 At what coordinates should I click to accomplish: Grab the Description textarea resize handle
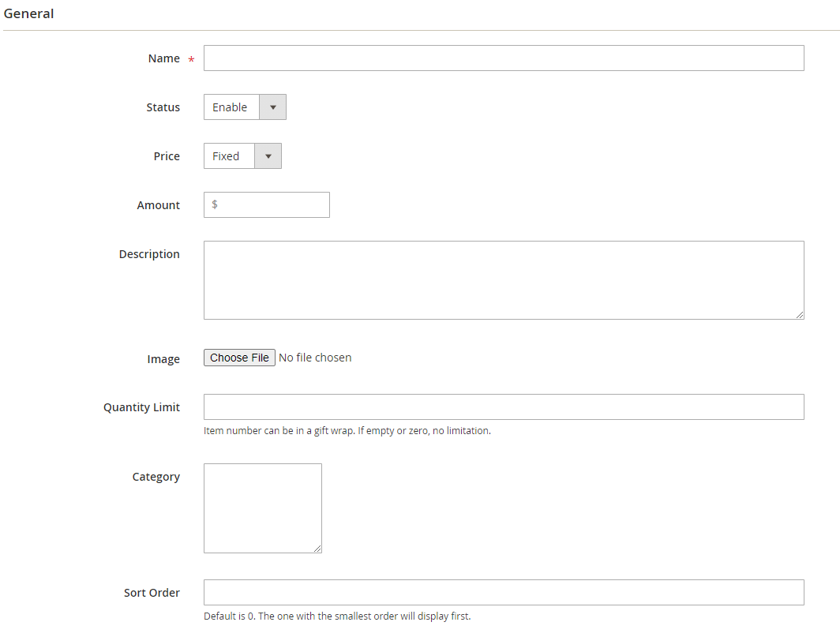800,315
